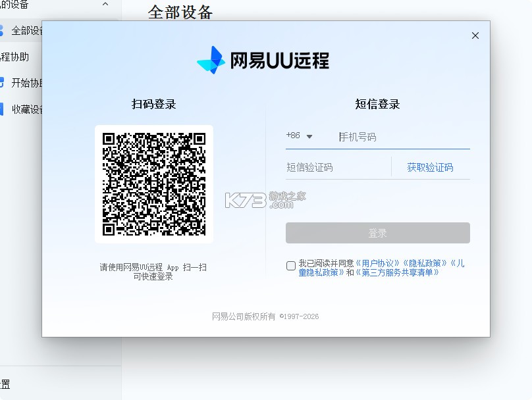Open 设置 at the sidebar bottom
This screenshot has height=400, width=532.
pos(5,384)
